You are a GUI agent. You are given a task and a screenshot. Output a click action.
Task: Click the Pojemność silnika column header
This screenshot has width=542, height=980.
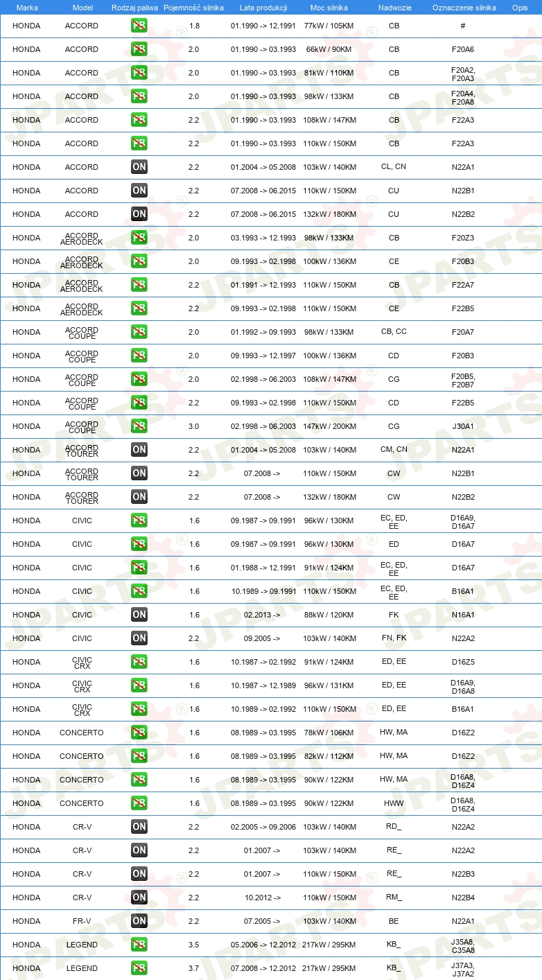pyautogui.click(x=193, y=7)
